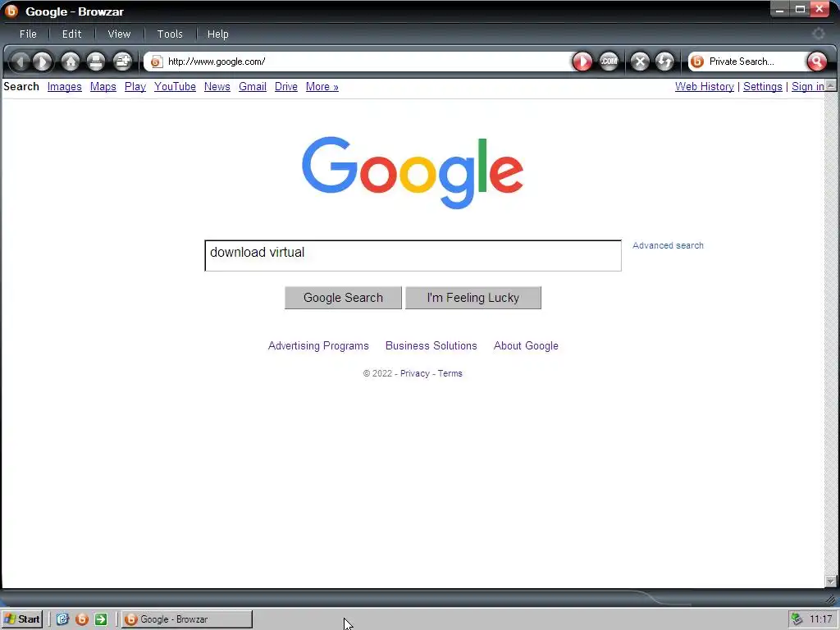Open the Gmail link
840x630 pixels.
pyautogui.click(x=253, y=87)
